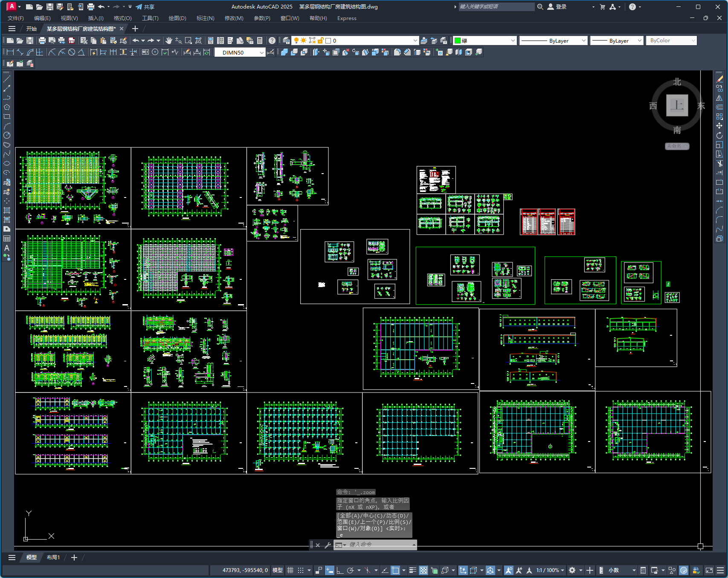Click the Layer Properties manager icon
Image resolution: width=728 pixels, height=578 pixels.
[286, 41]
